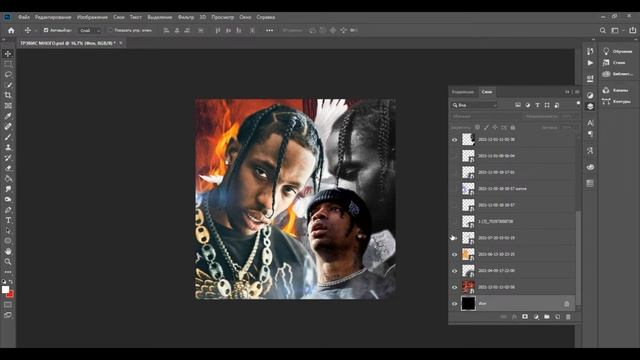
Task: Switch to the Коррекция panel tab
Action: point(463,92)
